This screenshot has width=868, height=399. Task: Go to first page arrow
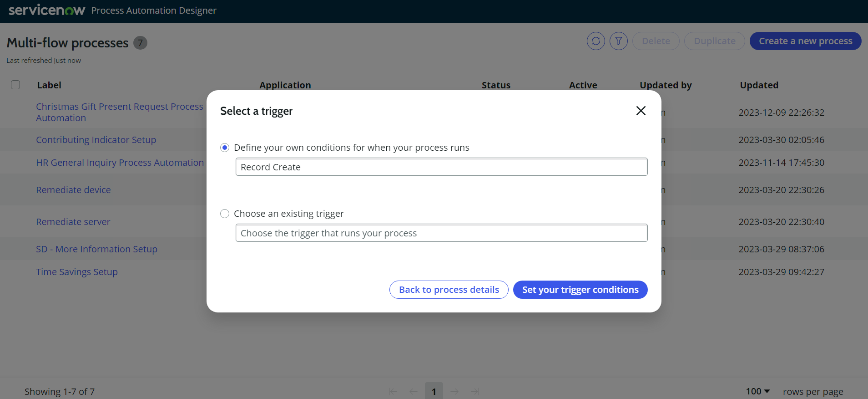click(393, 392)
